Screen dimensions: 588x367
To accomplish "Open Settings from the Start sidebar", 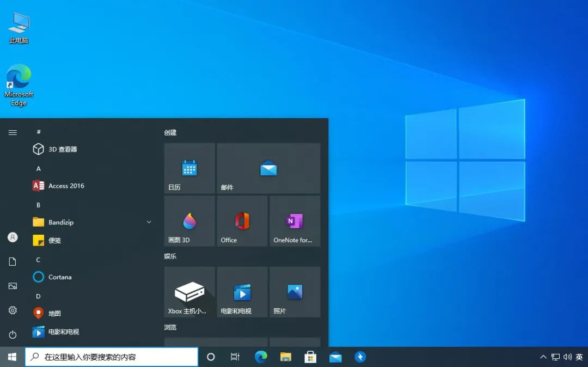I will pos(12,310).
